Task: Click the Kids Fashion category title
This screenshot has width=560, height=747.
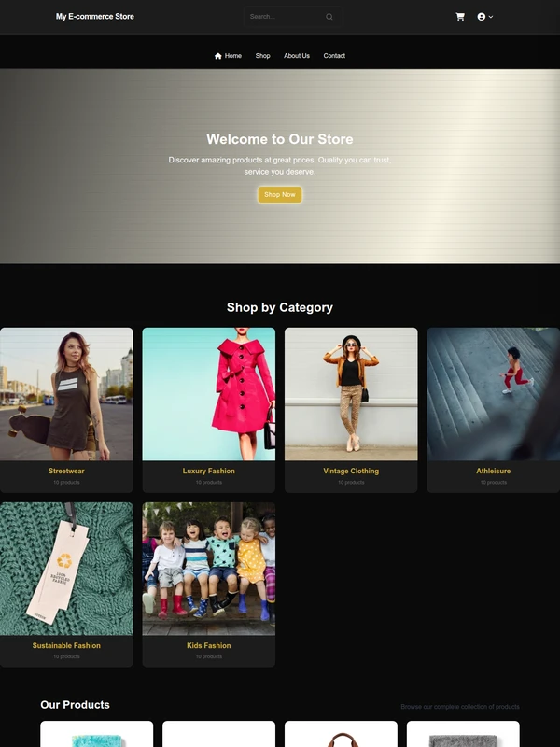Action: [x=208, y=646]
